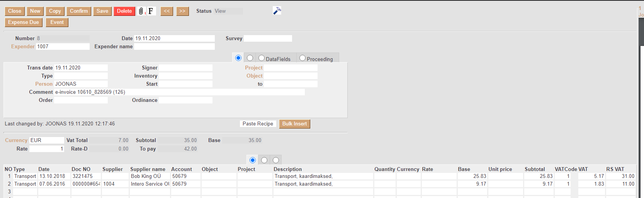
Task: Click the Description cell in row 2
Action: coord(323,184)
